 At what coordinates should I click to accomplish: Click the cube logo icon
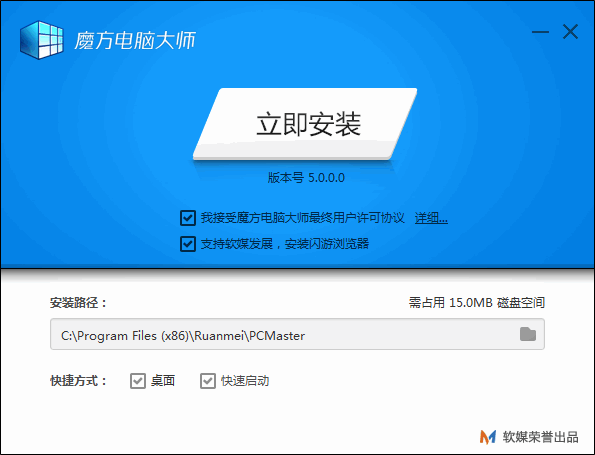click(41, 40)
